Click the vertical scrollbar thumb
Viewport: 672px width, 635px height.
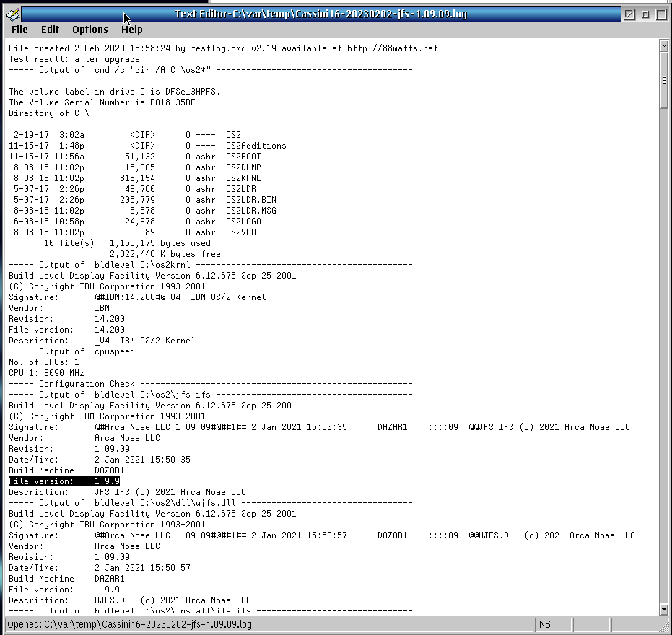pyautogui.click(x=664, y=79)
